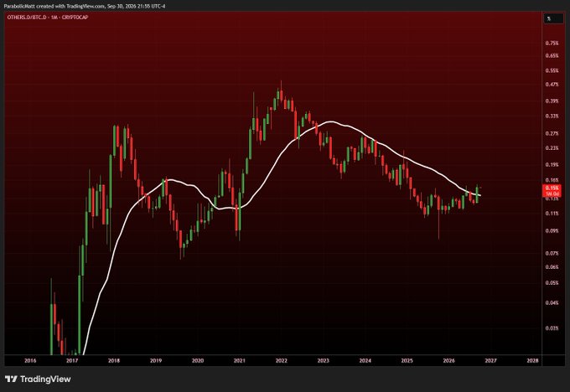Click the OTHERS.D/BTC.D symbol label
The width and height of the screenshot is (570, 392).
[x=27, y=18]
